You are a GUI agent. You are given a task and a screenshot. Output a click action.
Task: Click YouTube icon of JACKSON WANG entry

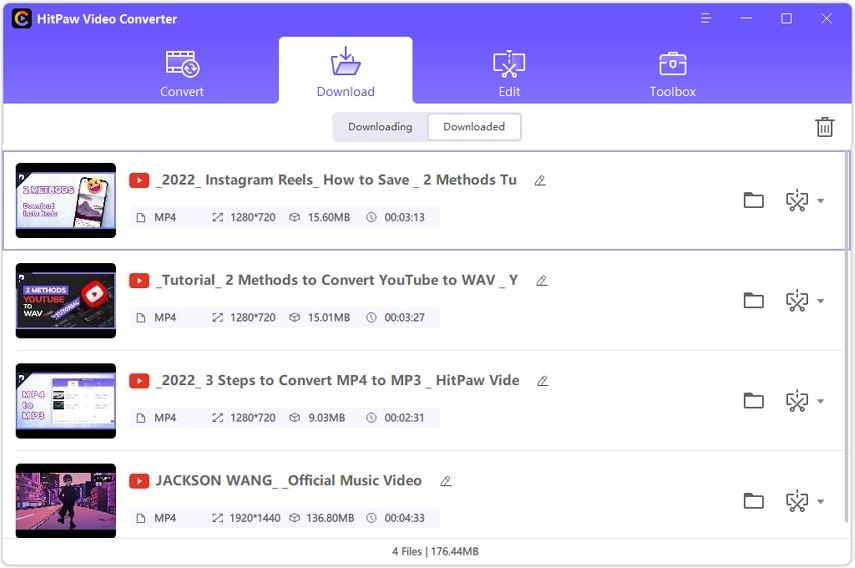(139, 481)
